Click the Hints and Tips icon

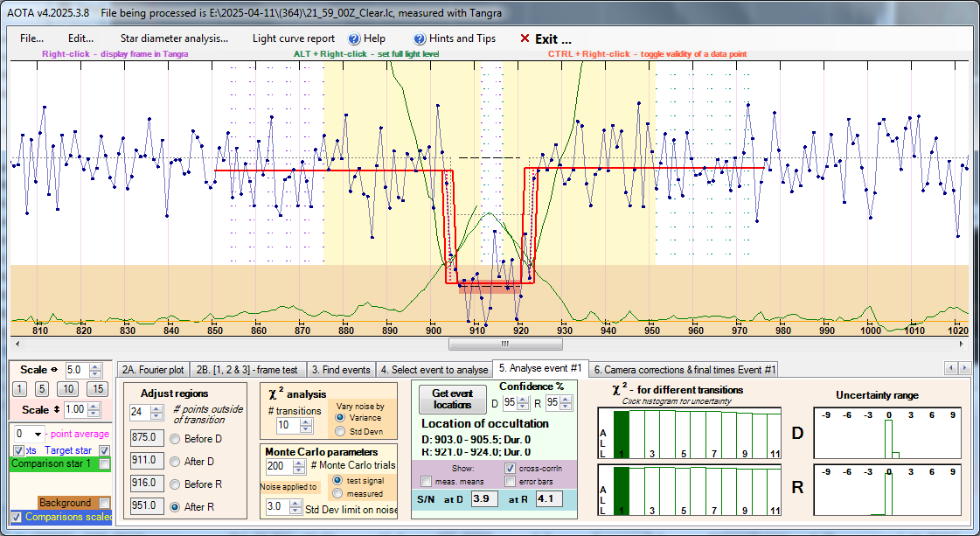(420, 38)
